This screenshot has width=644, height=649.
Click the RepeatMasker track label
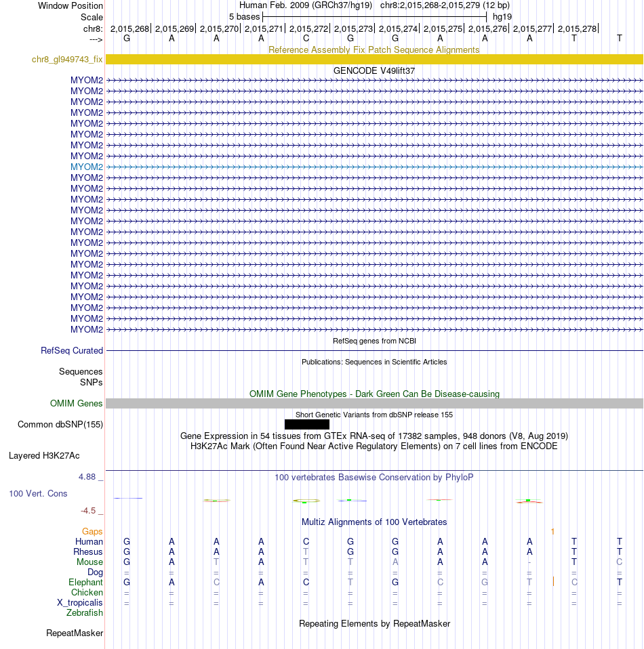pyautogui.click(x=75, y=633)
